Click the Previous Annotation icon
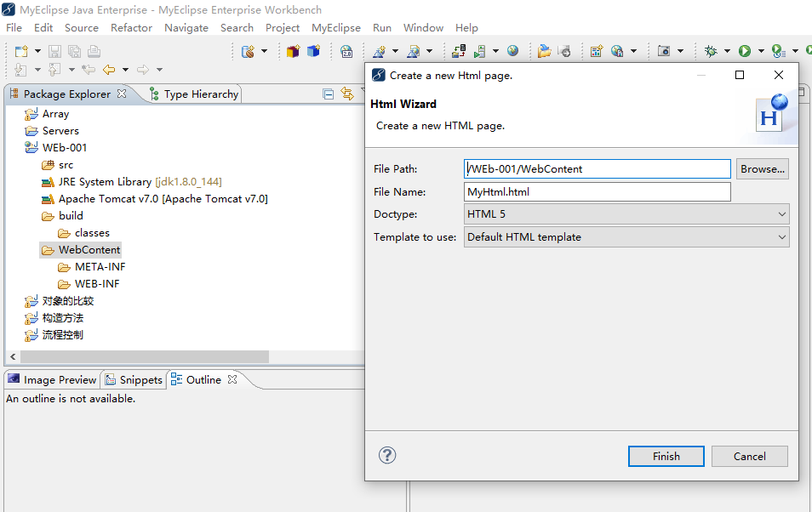This screenshot has width=812, height=512. [54, 70]
